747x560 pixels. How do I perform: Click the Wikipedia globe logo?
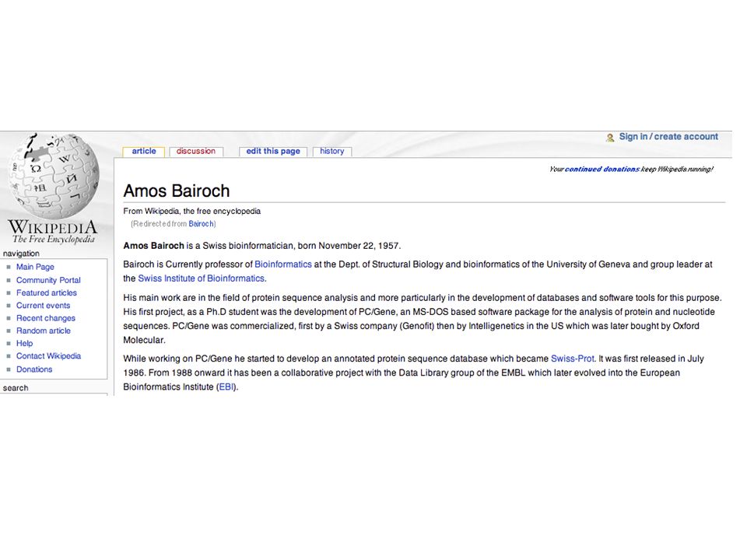54,175
